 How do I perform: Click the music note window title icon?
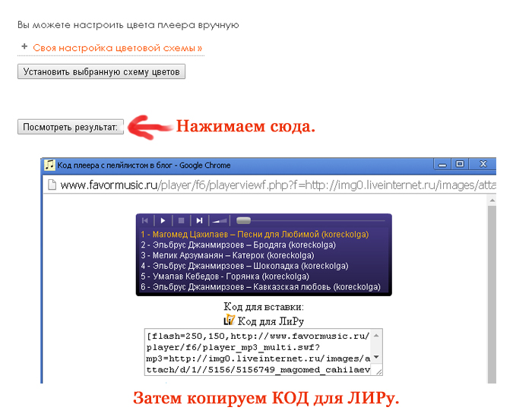(49, 165)
